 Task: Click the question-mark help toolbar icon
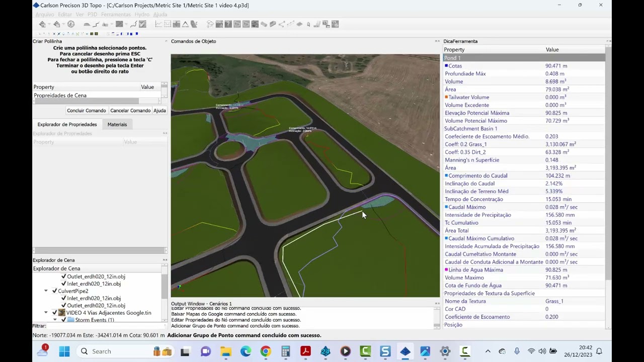tap(228, 24)
